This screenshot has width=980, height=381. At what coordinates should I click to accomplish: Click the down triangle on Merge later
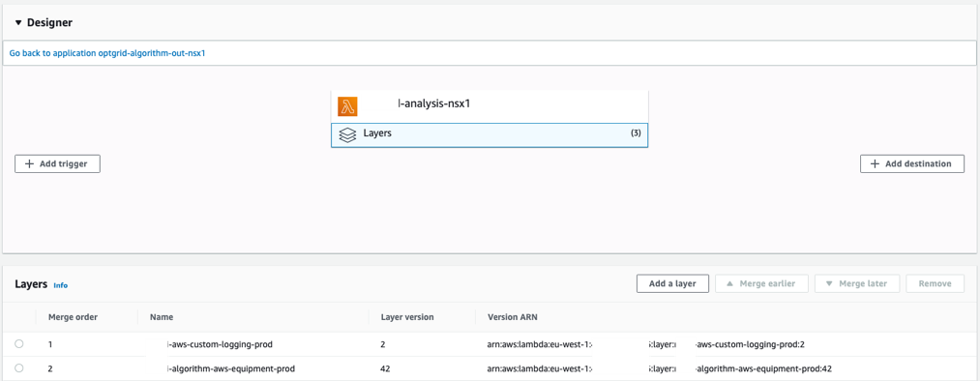point(829,283)
